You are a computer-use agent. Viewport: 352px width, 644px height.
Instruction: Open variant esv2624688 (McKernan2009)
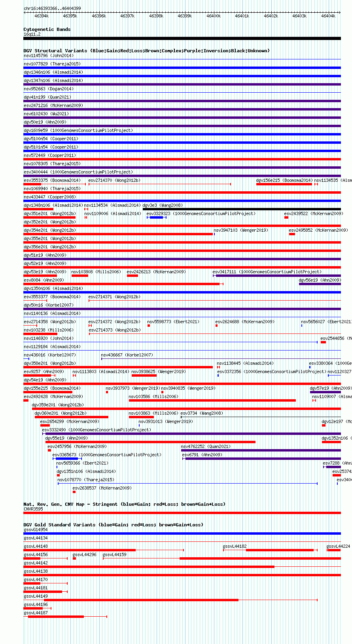coord(245,322)
